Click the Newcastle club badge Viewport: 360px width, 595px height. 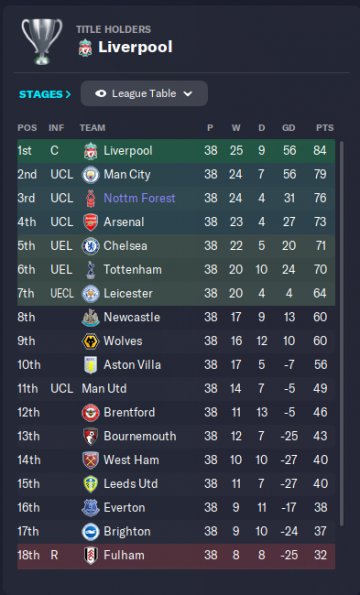[90, 317]
